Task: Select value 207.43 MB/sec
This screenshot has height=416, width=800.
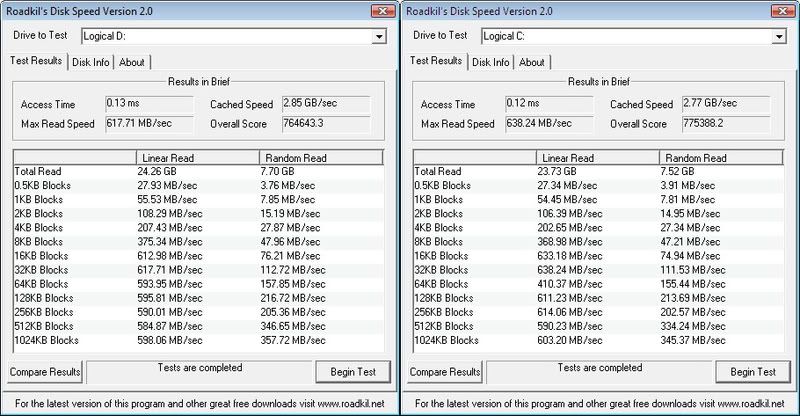Action: (169, 228)
